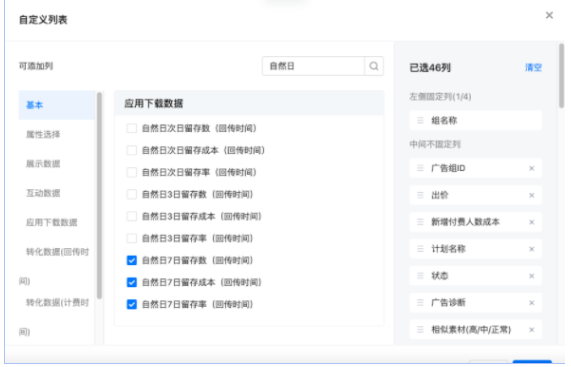Close the 自定义列表 dialog
This screenshot has height=367, width=571.
[x=549, y=15]
